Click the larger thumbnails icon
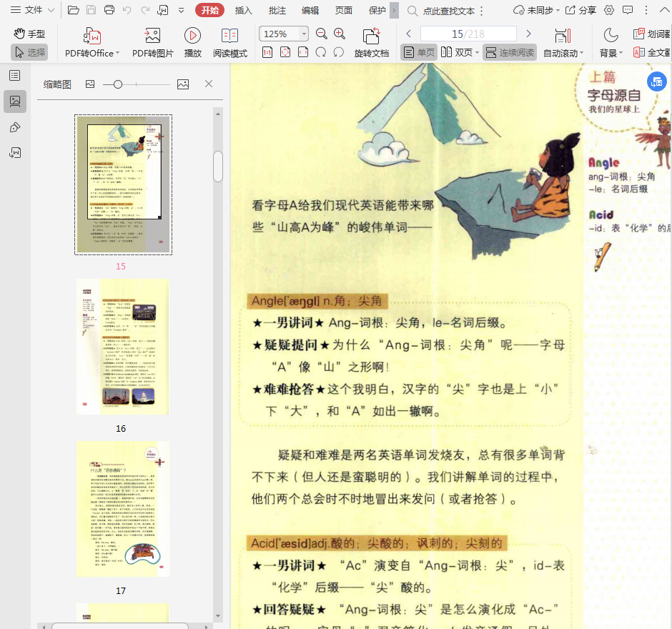Screen dimensions: 672x629 click(183, 84)
